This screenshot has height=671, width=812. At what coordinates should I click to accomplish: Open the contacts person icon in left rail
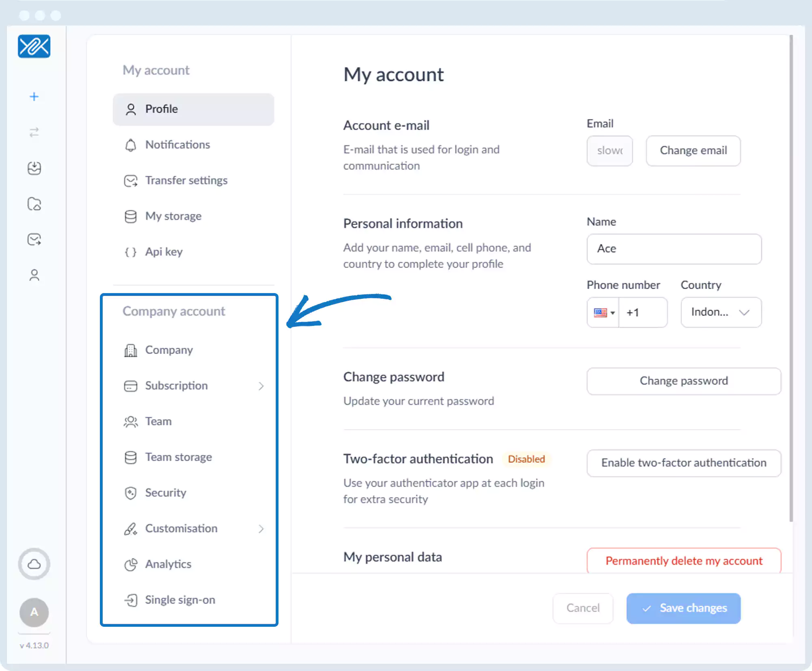34,275
